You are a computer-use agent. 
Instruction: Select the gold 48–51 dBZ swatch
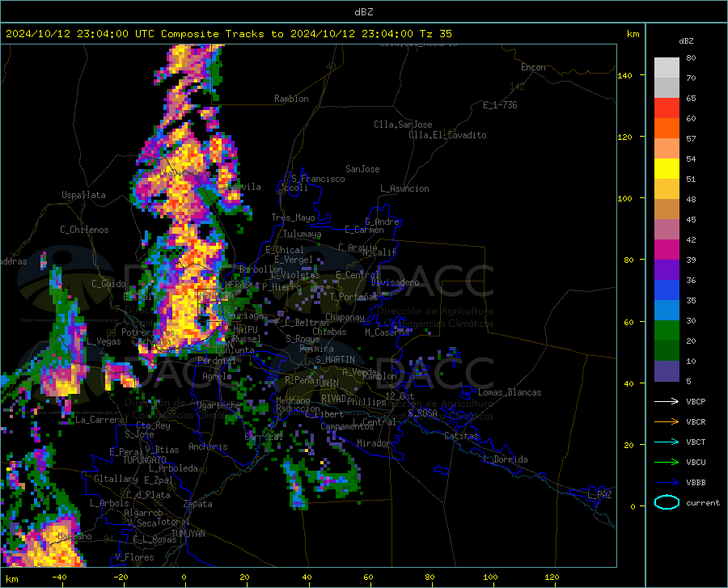(667, 189)
